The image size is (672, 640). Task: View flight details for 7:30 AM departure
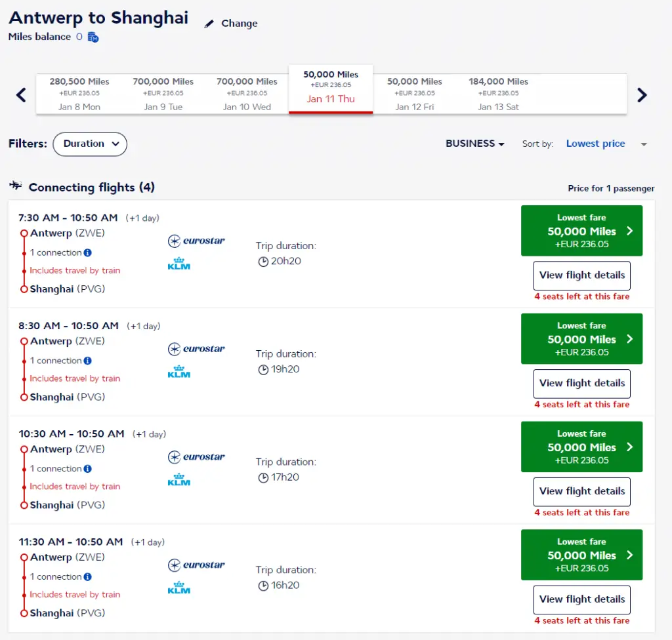click(581, 275)
